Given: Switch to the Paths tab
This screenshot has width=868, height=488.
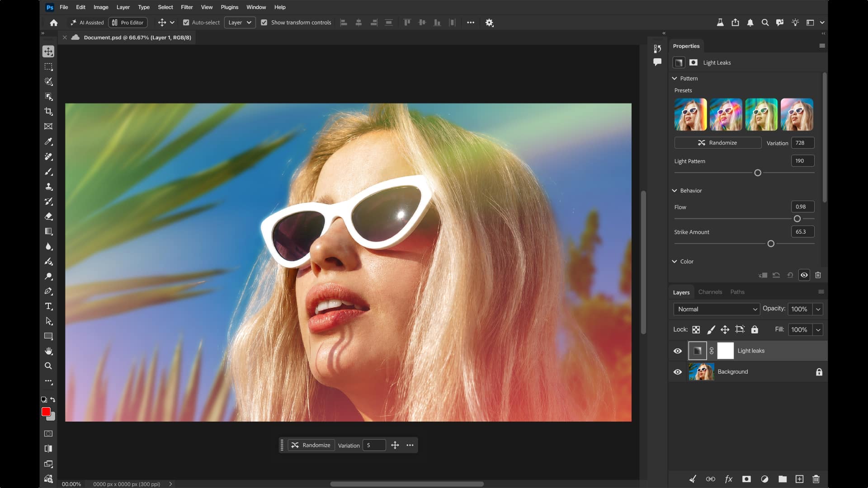Looking at the screenshot, I should pyautogui.click(x=737, y=292).
